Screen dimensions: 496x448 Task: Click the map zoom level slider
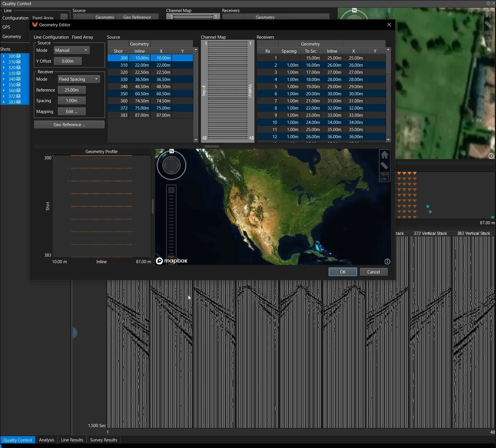tap(171, 222)
